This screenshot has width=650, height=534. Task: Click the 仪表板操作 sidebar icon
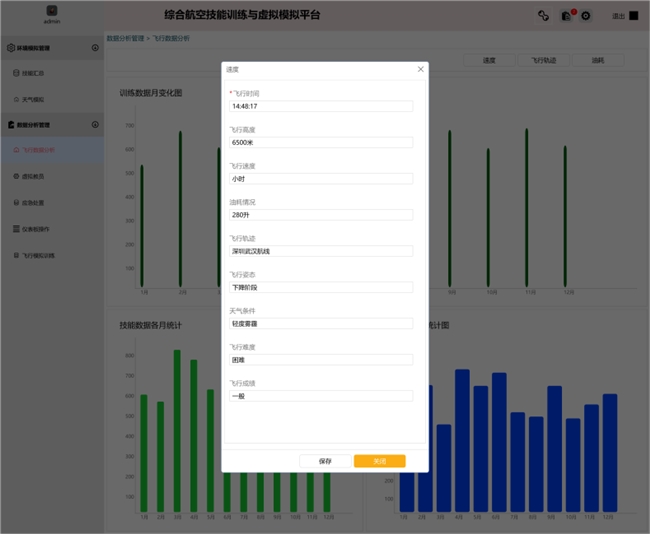tap(16, 229)
